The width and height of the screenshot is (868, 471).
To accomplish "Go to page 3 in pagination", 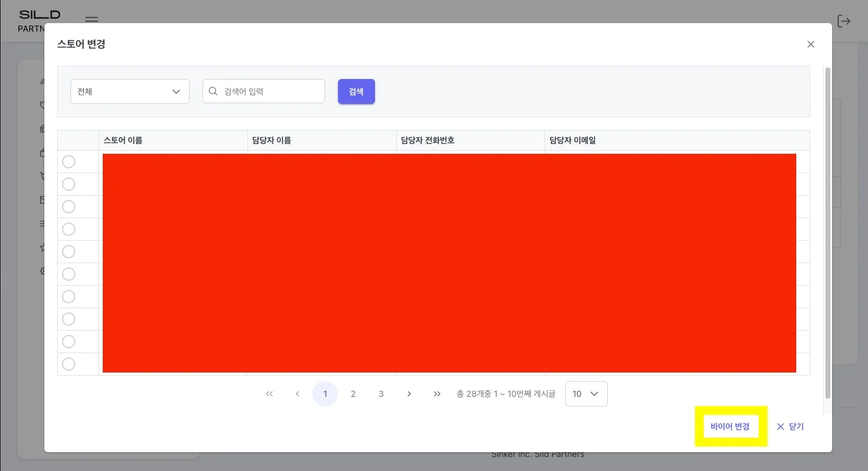I will point(381,394).
